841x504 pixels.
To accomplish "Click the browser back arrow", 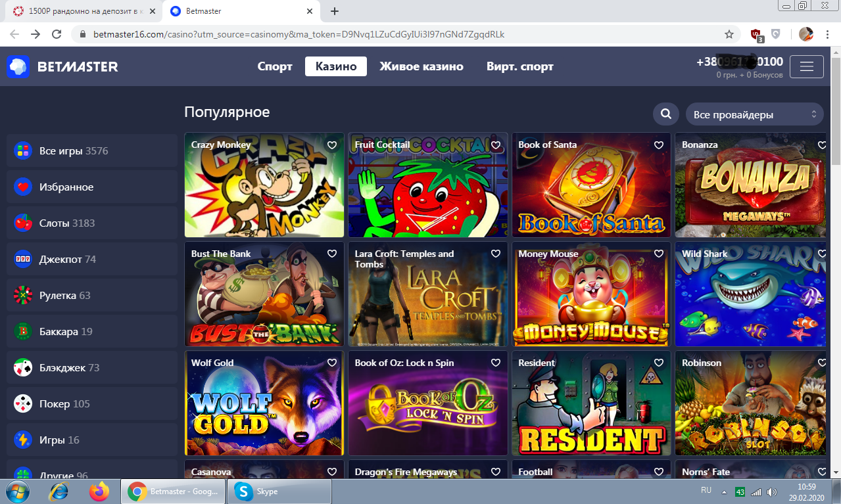I will [x=14, y=34].
